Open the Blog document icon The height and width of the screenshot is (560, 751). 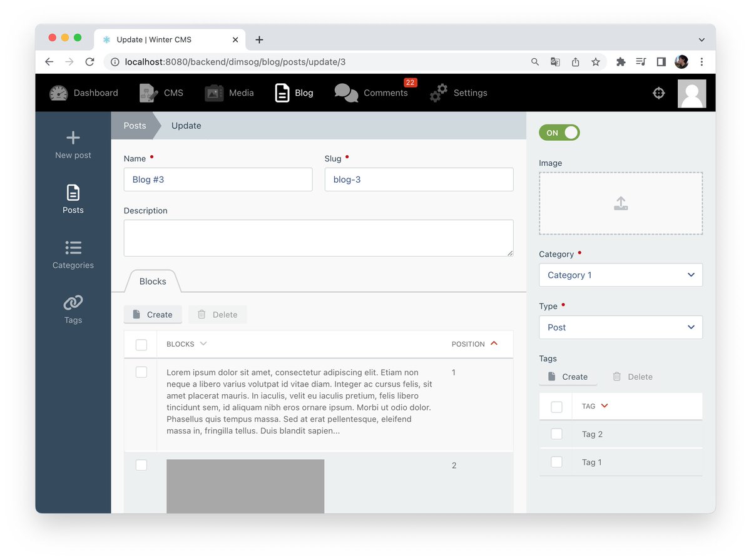click(282, 93)
